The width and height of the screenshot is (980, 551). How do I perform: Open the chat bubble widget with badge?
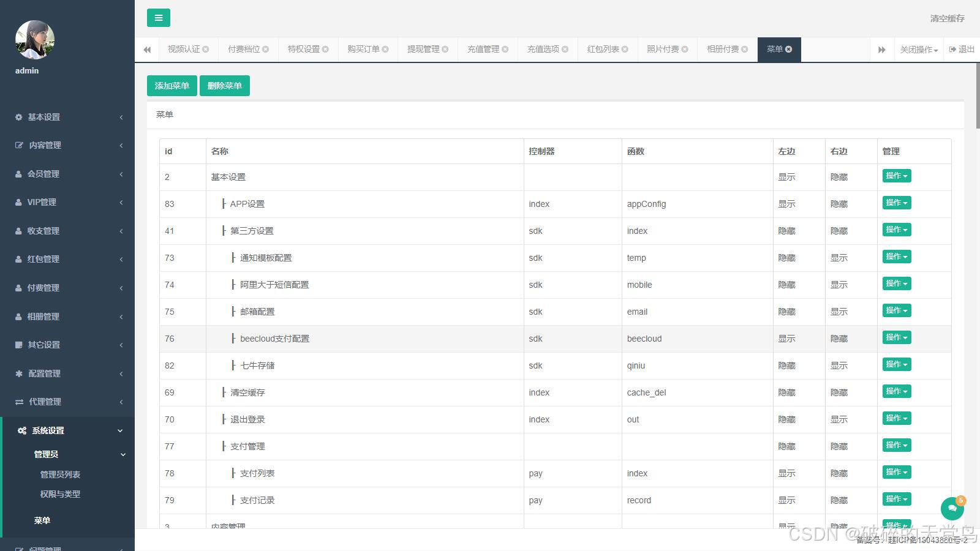pos(952,508)
